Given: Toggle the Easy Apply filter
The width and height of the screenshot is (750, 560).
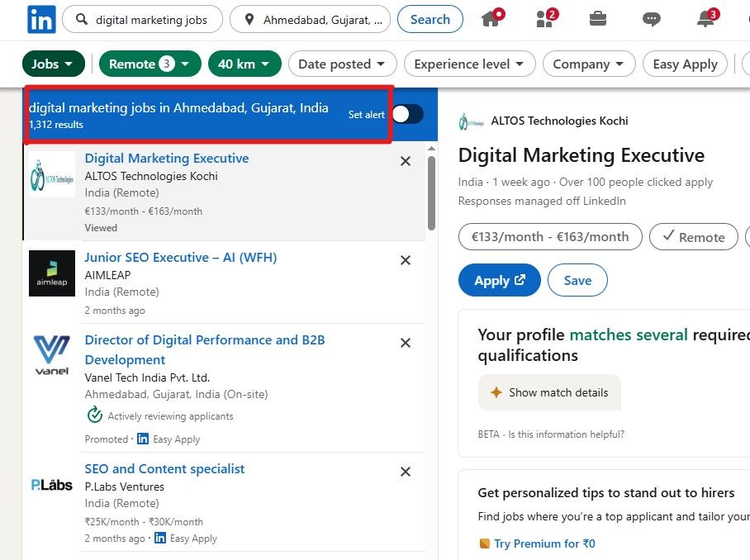Looking at the screenshot, I should tap(685, 64).
